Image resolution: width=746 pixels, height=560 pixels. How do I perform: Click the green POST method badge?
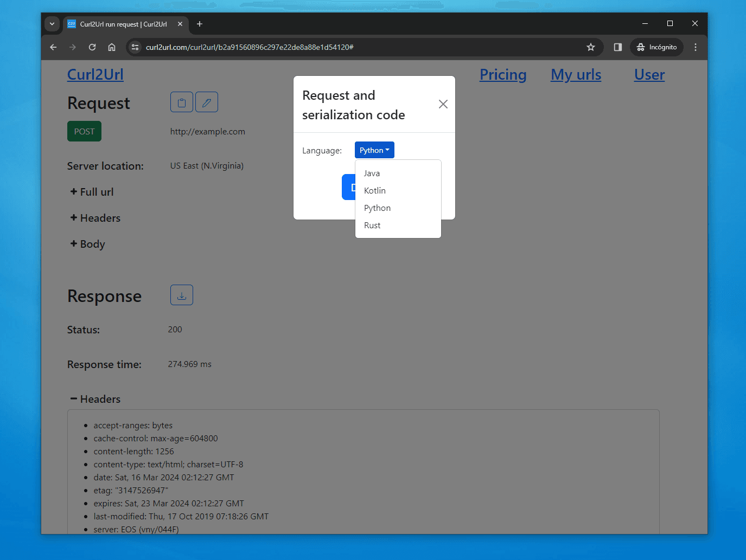(x=84, y=131)
